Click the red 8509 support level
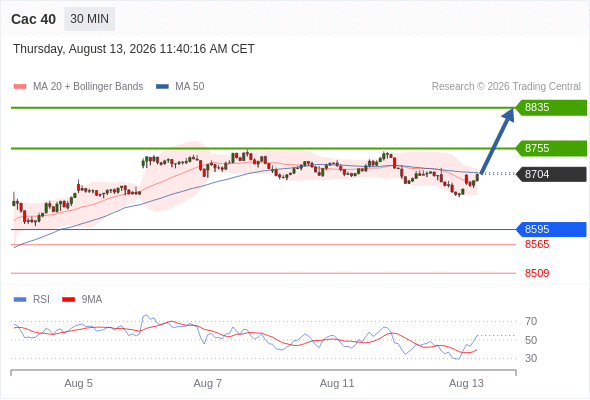The image size is (590, 400). (x=537, y=273)
